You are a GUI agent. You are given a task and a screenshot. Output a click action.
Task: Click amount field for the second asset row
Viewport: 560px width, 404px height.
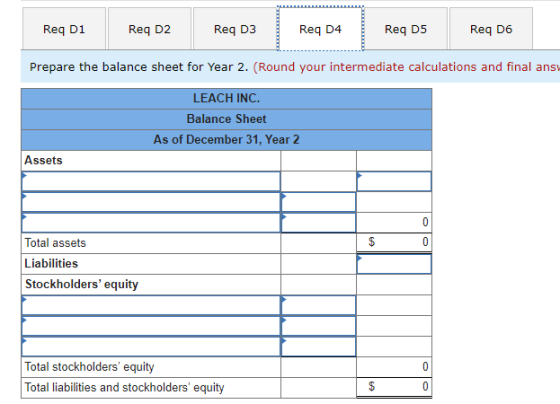click(319, 202)
